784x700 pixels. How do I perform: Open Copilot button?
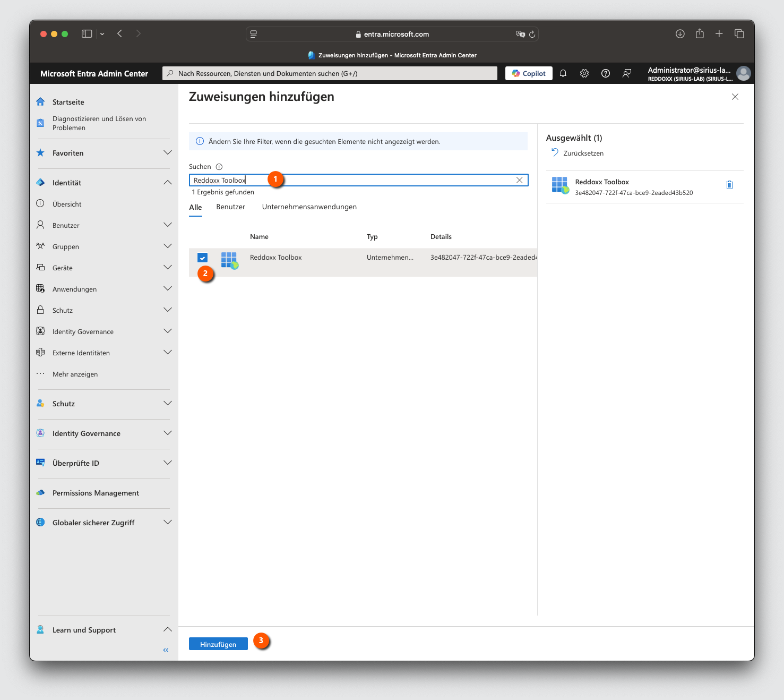click(529, 73)
